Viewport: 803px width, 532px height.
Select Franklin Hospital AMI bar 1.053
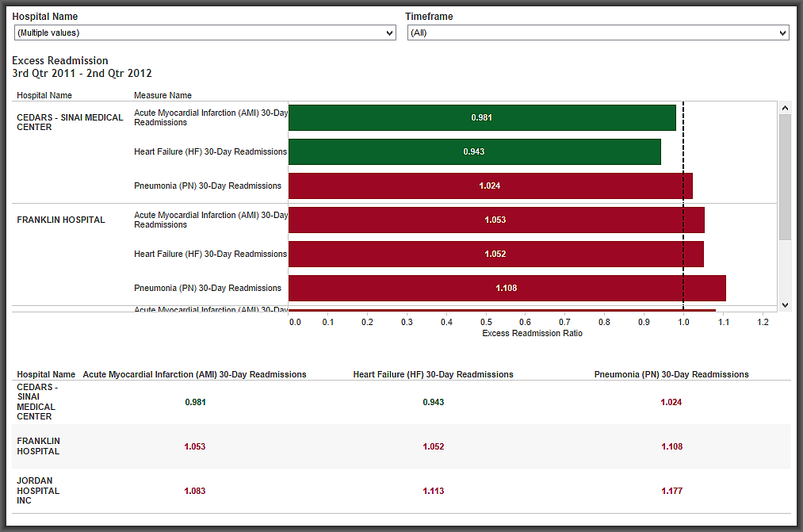click(496, 220)
